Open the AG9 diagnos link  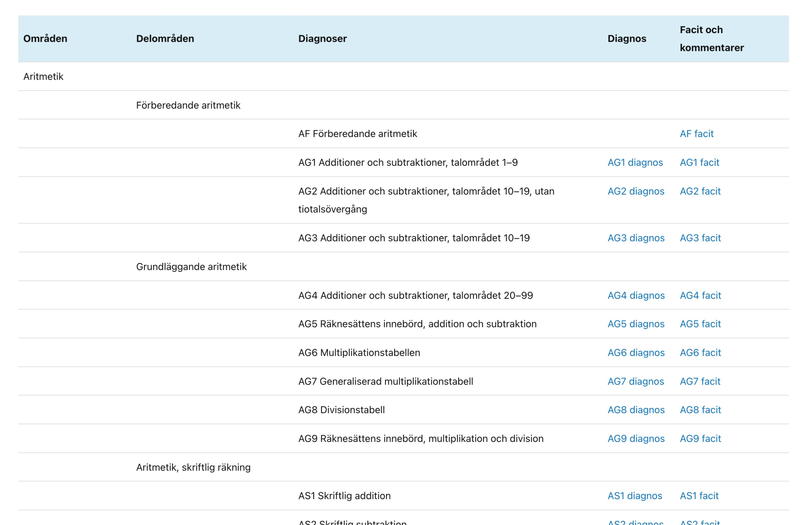636,439
